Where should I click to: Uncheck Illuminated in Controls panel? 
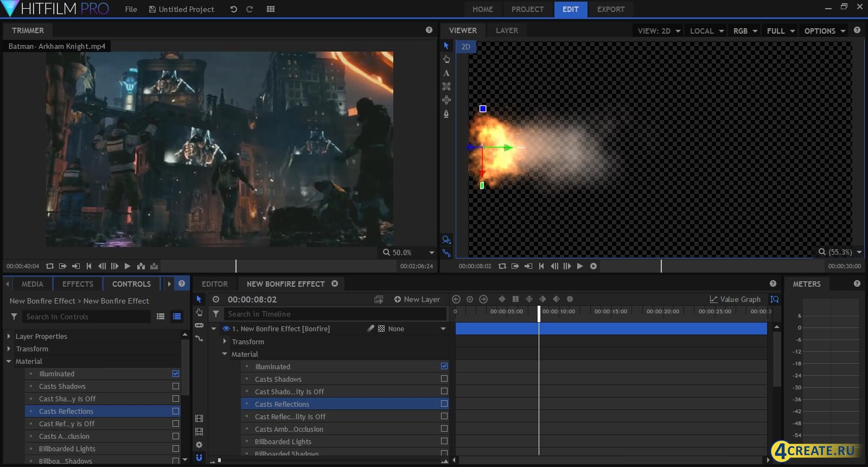pos(176,374)
